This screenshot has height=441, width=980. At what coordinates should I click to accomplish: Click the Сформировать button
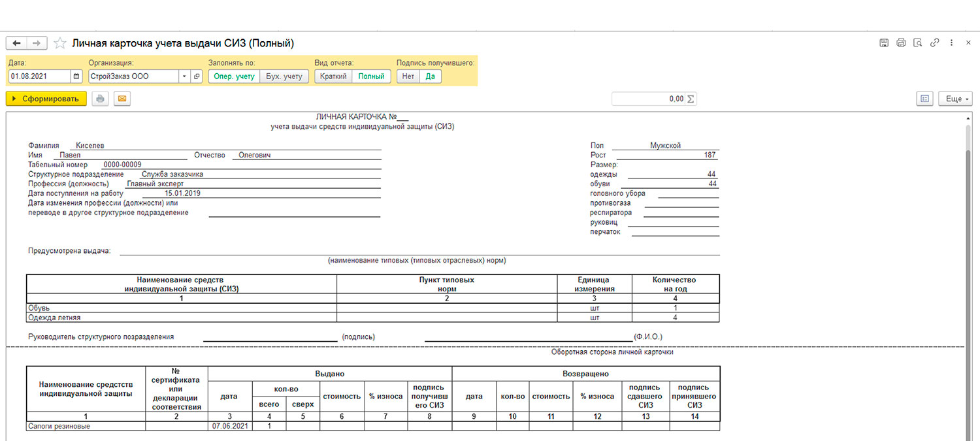[46, 99]
